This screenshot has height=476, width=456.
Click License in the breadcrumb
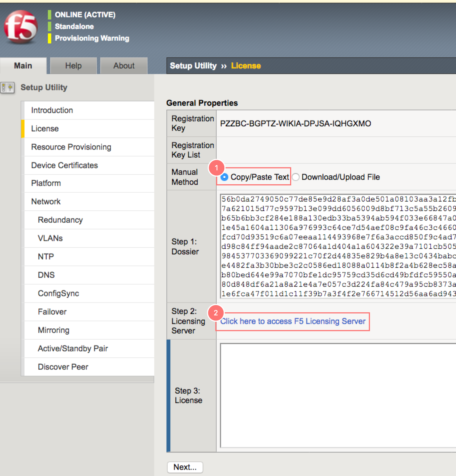(x=246, y=65)
